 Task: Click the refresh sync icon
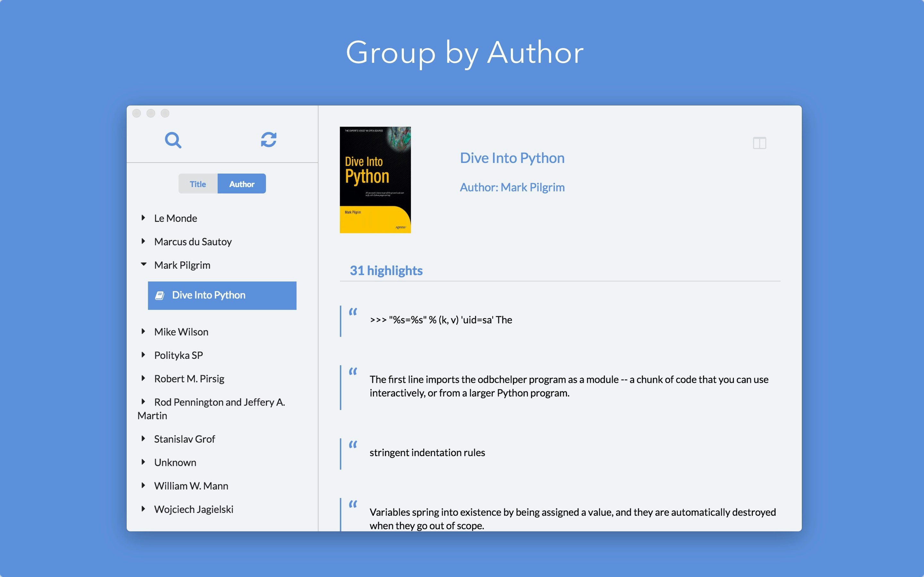coord(269,140)
